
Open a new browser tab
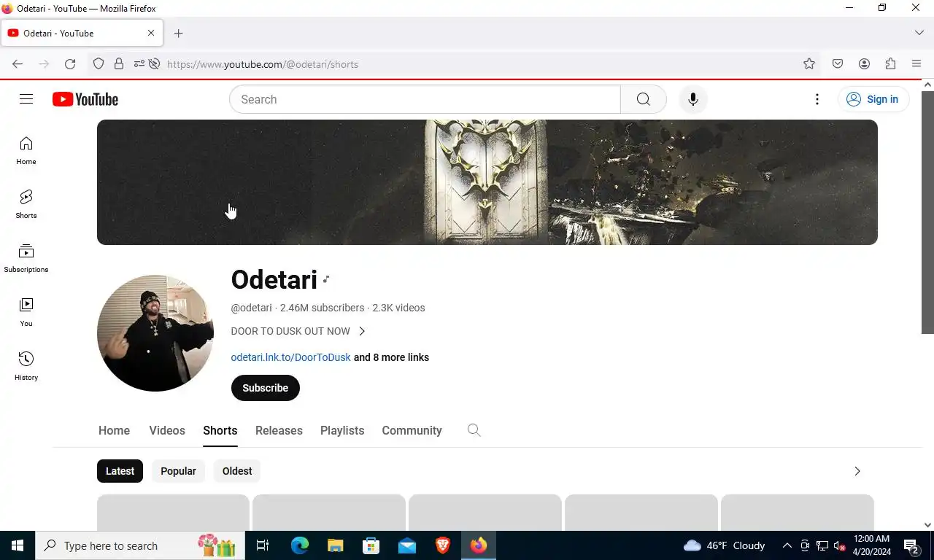179,34
